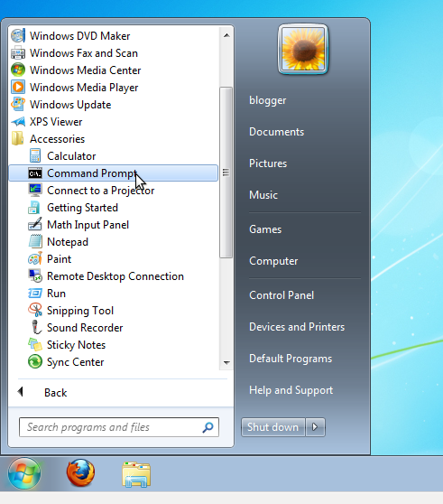Click the Snipping Tool scissors icon

click(35, 310)
